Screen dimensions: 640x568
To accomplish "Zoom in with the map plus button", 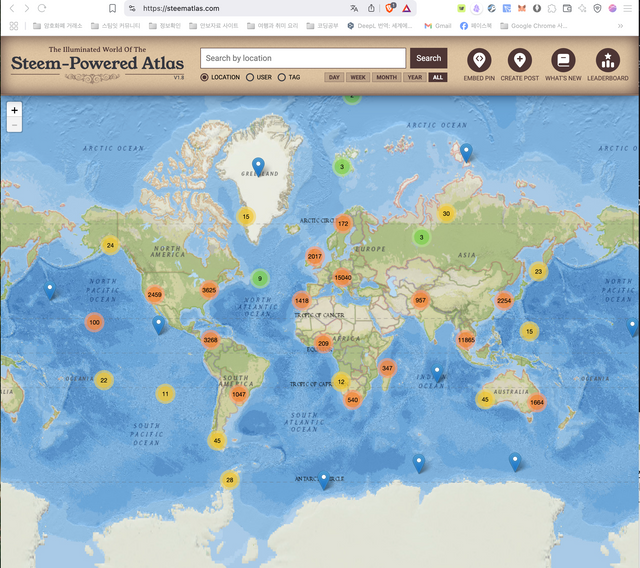I will (x=14, y=110).
